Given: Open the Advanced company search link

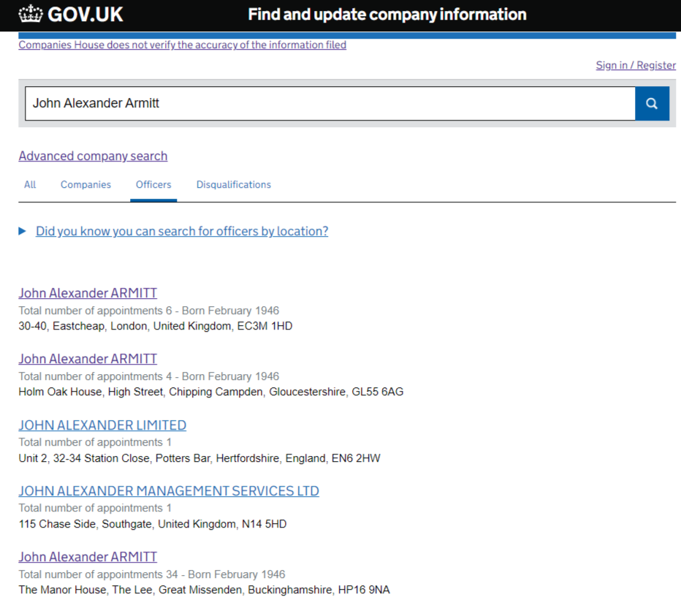Looking at the screenshot, I should click(93, 156).
